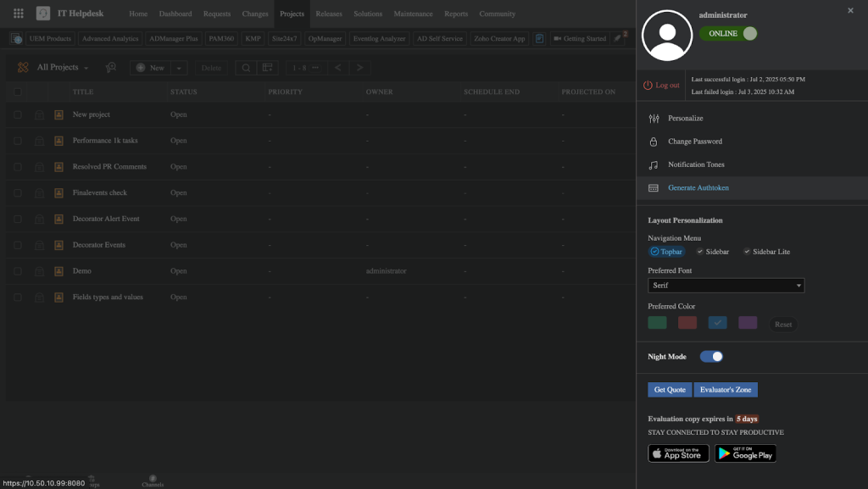
Task: Click the Reset color button
Action: (x=783, y=325)
